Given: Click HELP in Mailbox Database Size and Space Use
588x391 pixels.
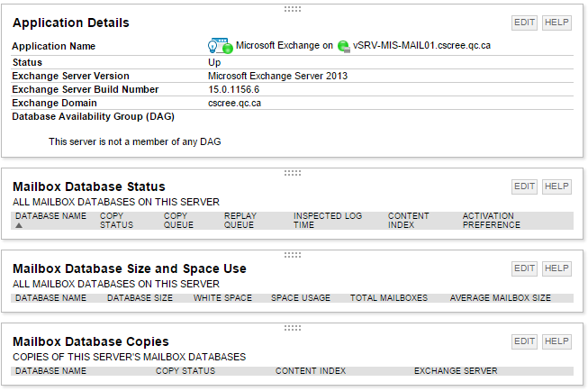Looking at the screenshot, I should [556, 268].
